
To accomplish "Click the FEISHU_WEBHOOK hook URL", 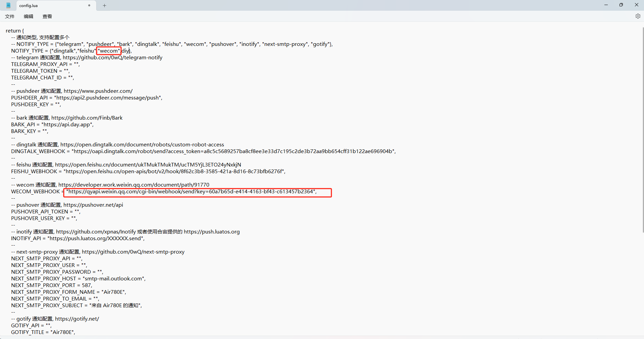I will (x=174, y=172).
